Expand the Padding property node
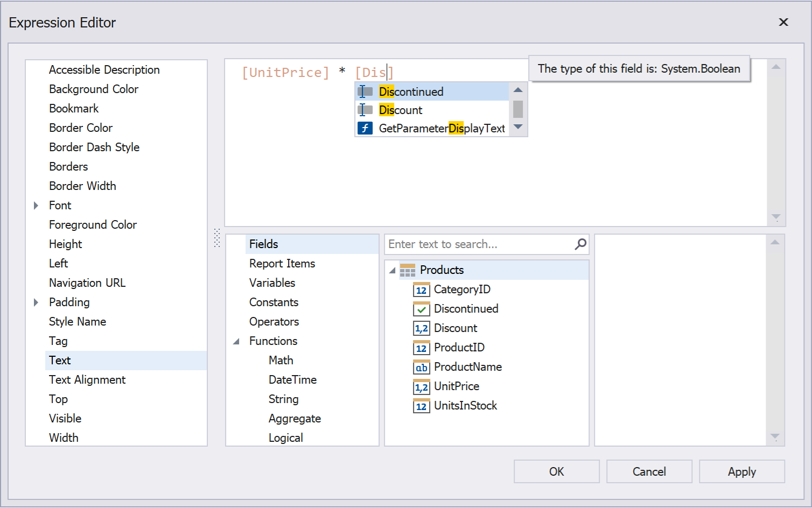Viewport: 812px width, 508px height. (x=36, y=302)
